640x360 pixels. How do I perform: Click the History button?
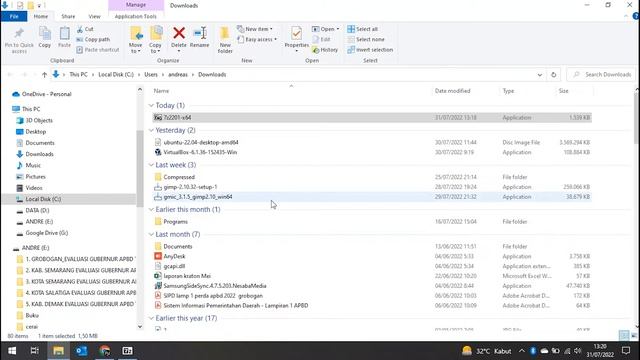click(325, 50)
